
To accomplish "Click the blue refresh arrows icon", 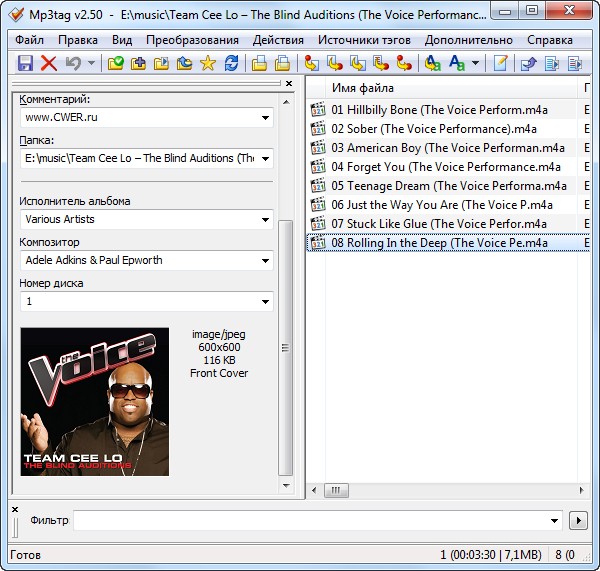I will click(231, 63).
